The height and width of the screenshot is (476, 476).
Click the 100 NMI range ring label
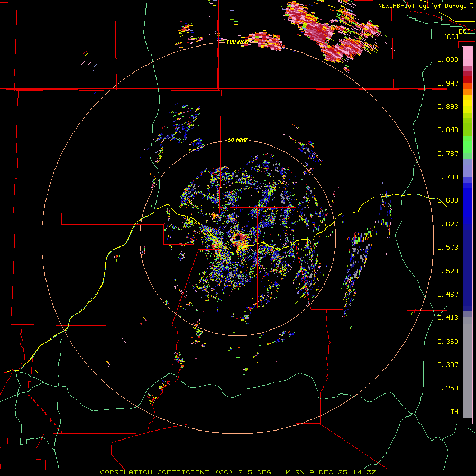237,42
